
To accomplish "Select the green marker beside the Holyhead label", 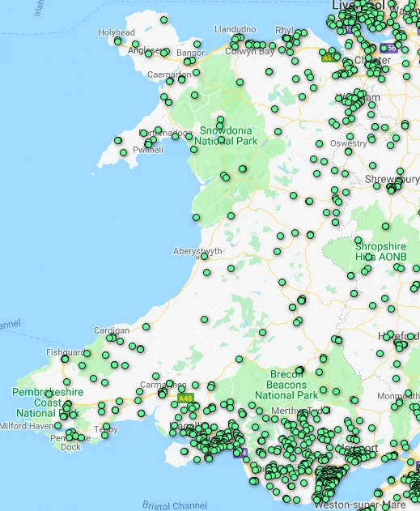I will pos(118,41).
